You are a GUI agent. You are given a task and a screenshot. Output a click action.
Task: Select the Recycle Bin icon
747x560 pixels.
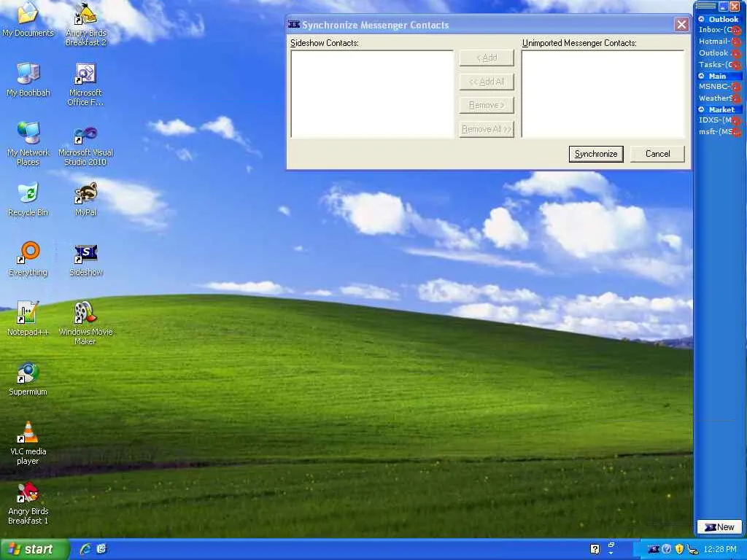[28, 199]
